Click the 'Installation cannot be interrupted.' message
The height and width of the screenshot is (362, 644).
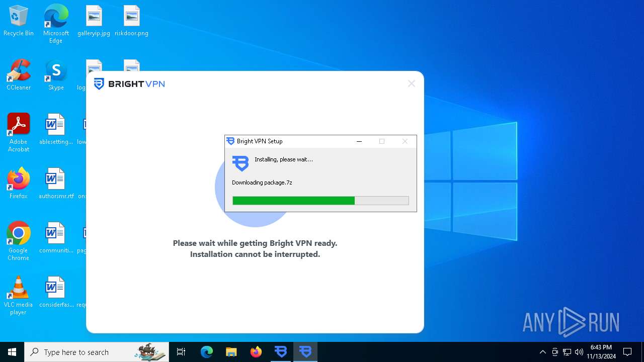255,254
